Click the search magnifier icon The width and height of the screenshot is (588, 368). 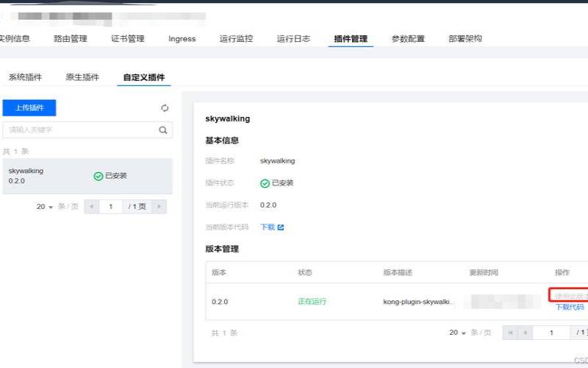point(163,130)
